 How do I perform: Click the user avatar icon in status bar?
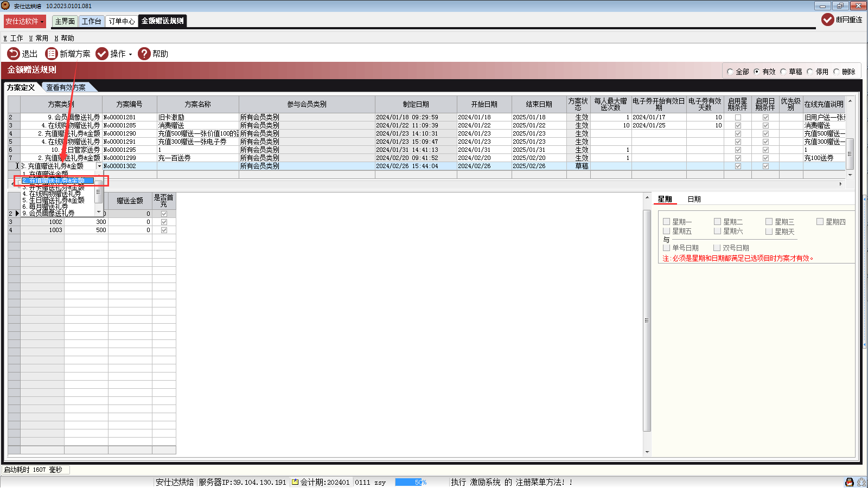click(850, 482)
